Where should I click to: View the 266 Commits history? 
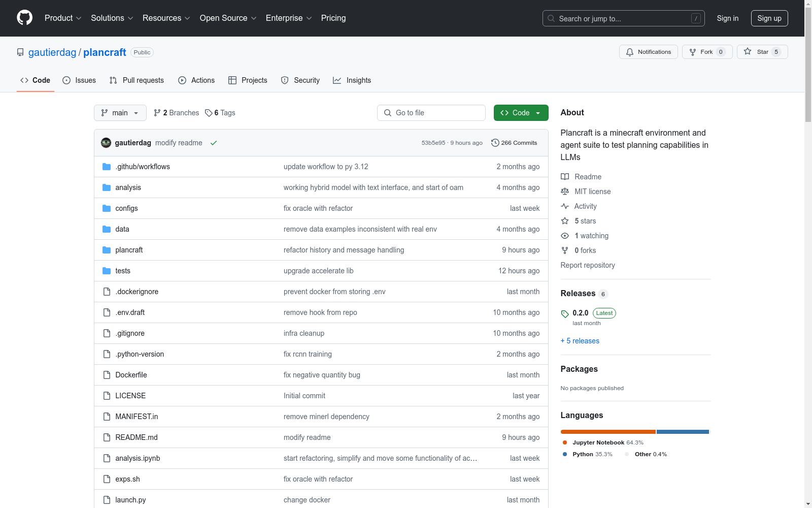514,143
